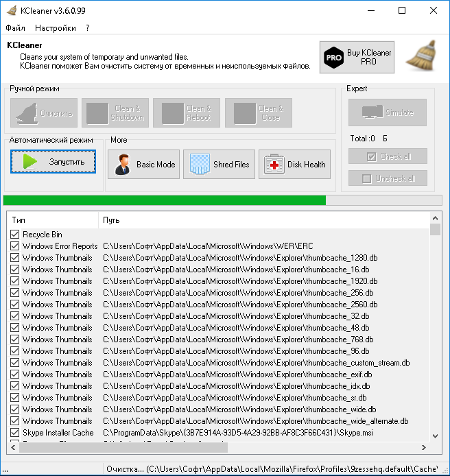The height and width of the screenshot is (476, 450).
Task: Select the thumbcache_48.db path text
Action: [x=236, y=328]
